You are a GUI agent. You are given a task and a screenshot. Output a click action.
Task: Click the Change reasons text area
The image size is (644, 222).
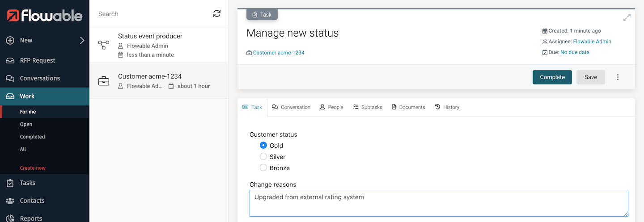(x=438, y=203)
